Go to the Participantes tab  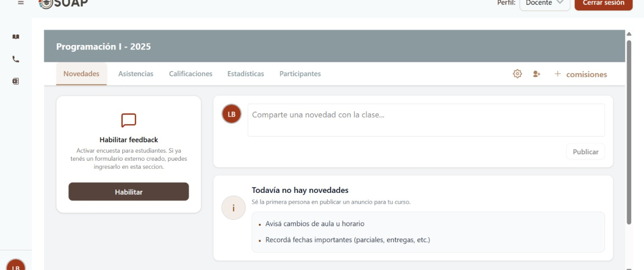coord(300,74)
